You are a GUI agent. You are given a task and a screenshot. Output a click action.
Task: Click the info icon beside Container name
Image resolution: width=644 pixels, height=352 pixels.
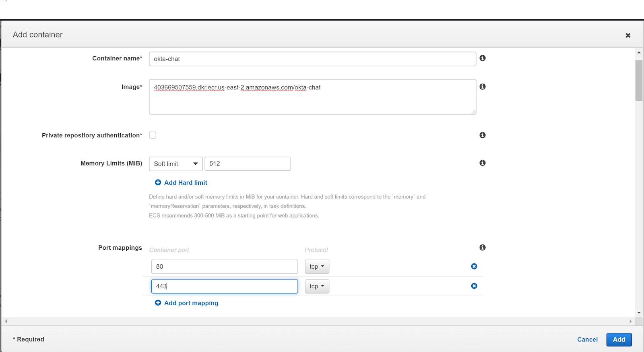point(482,58)
